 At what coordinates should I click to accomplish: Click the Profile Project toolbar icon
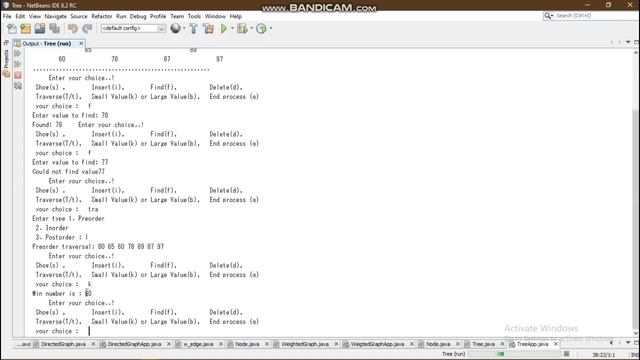261,28
